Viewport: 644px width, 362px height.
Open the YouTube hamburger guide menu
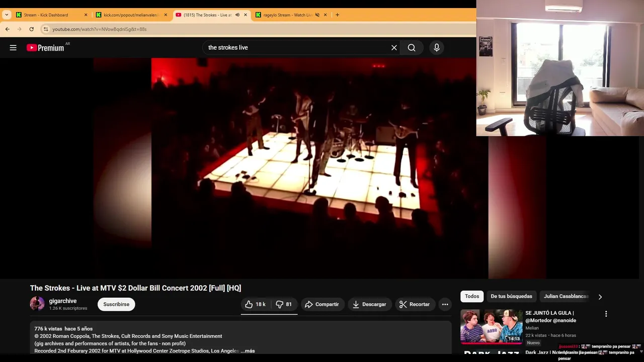13,48
